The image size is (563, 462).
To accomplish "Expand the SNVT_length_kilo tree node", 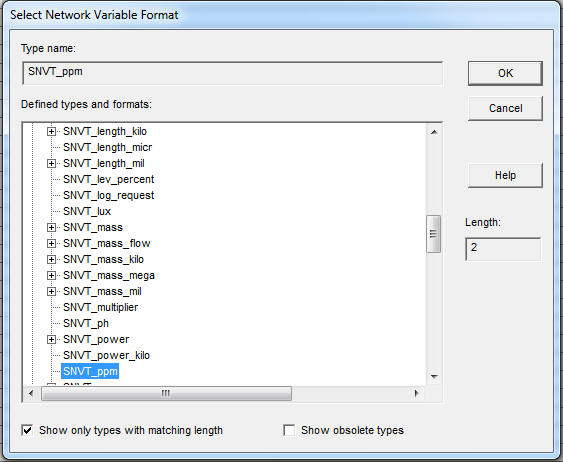I will (x=51, y=132).
